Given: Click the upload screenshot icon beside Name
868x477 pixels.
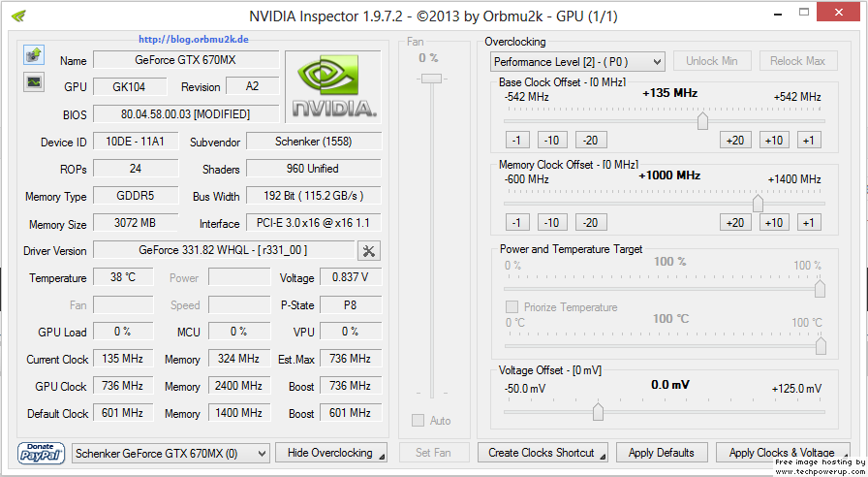Looking at the screenshot, I should (34, 55).
